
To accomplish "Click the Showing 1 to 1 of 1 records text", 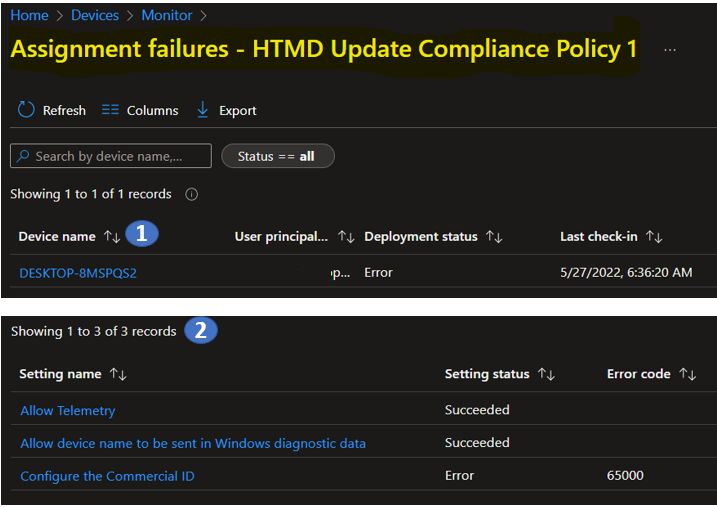I will (91, 194).
